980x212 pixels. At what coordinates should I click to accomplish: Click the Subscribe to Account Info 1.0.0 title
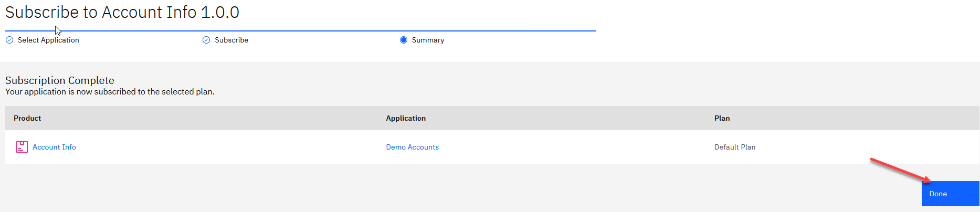pos(122,12)
